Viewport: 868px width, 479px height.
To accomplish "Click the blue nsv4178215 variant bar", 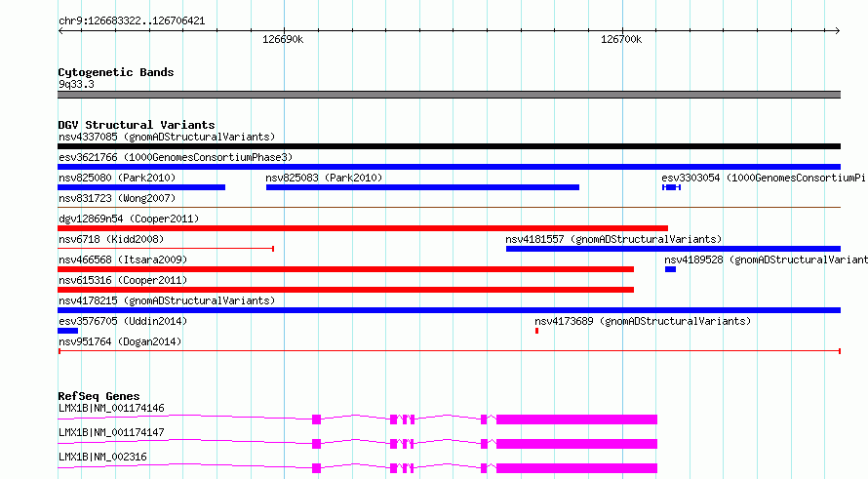I will coord(449,310).
